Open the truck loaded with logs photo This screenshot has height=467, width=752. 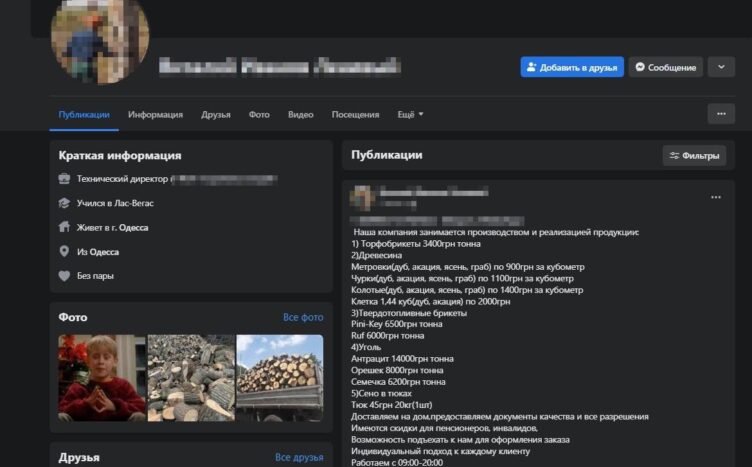[279, 377]
